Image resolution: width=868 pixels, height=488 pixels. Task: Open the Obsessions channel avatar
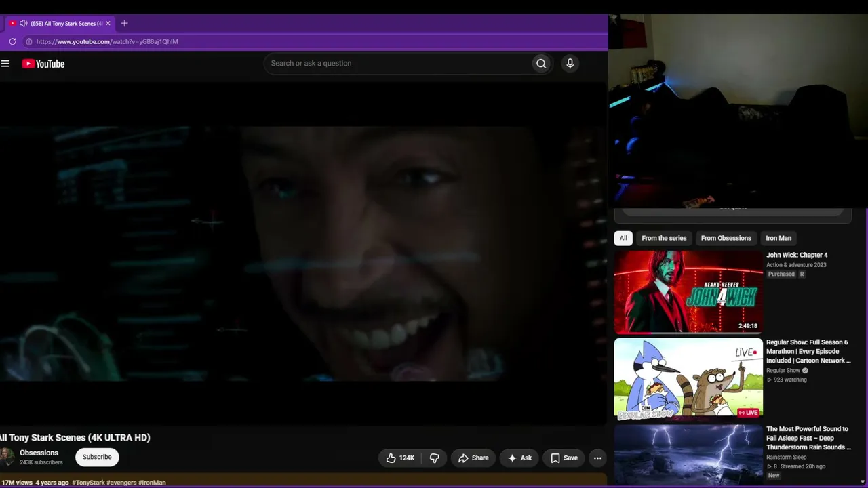coord(7,457)
